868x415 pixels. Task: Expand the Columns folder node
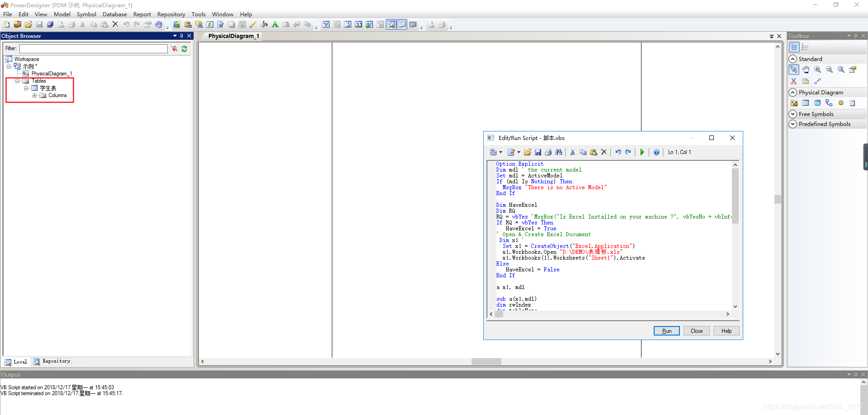pyautogui.click(x=34, y=96)
